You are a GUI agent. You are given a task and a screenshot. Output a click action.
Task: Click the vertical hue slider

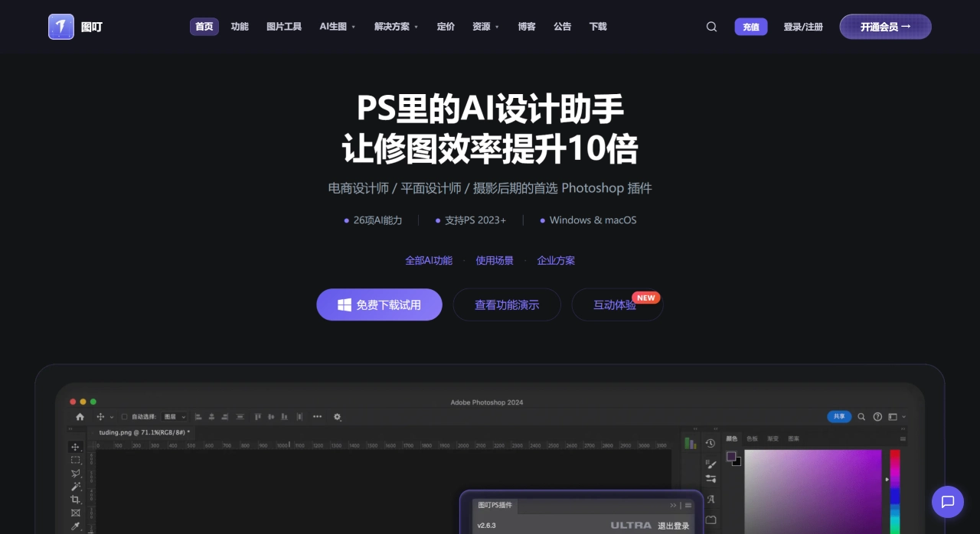[895, 491]
